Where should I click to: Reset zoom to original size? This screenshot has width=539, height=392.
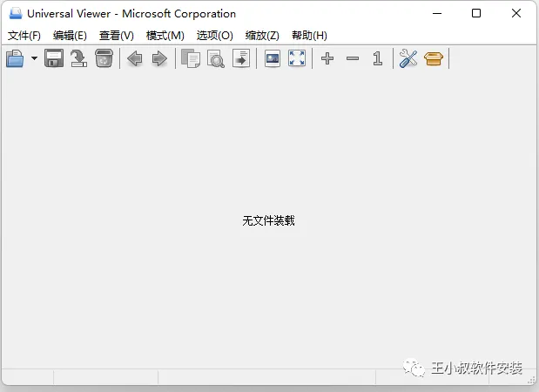(x=377, y=58)
